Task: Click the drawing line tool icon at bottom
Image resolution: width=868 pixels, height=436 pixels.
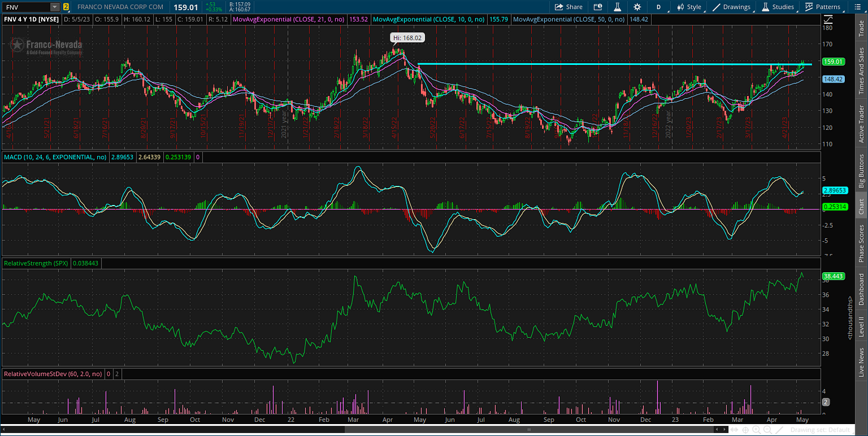Action: pos(780,429)
